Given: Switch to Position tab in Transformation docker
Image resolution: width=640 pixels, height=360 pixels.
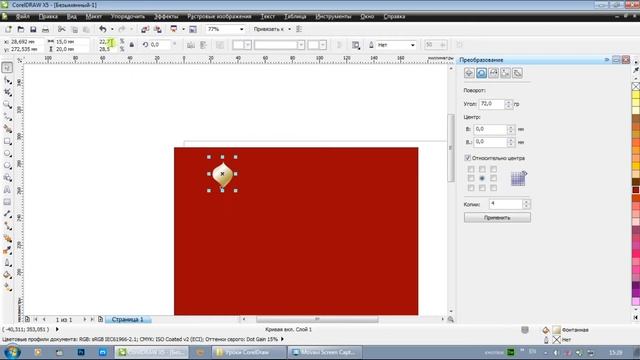Looking at the screenshot, I should coord(469,73).
